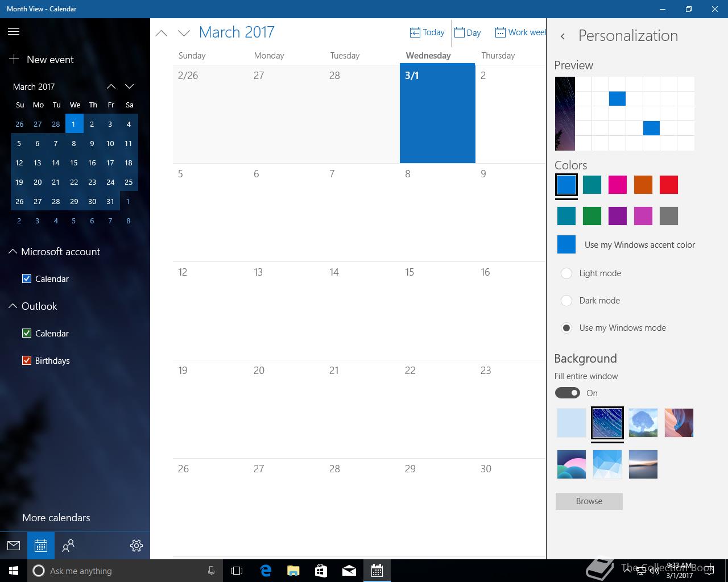Go to next month in mini calendar

coord(129,86)
